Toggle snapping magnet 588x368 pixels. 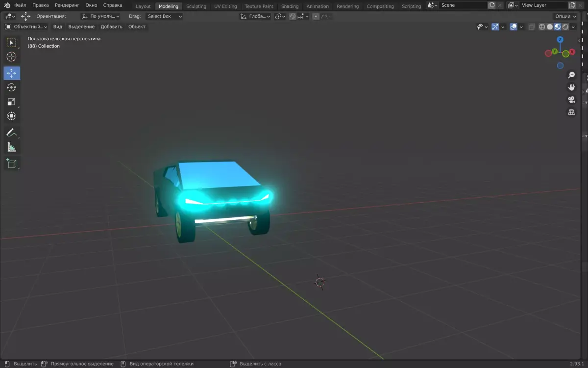click(293, 16)
